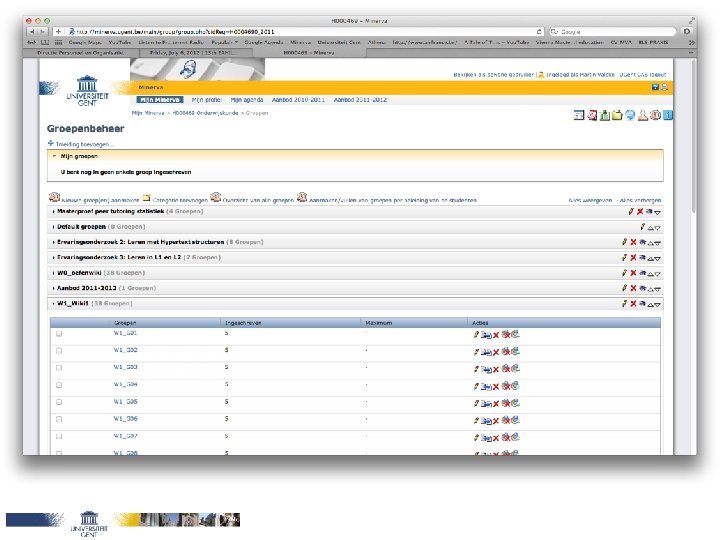Click Mijn Minerva in the breadcrumb
The width and height of the screenshot is (720, 540).
pos(148,113)
